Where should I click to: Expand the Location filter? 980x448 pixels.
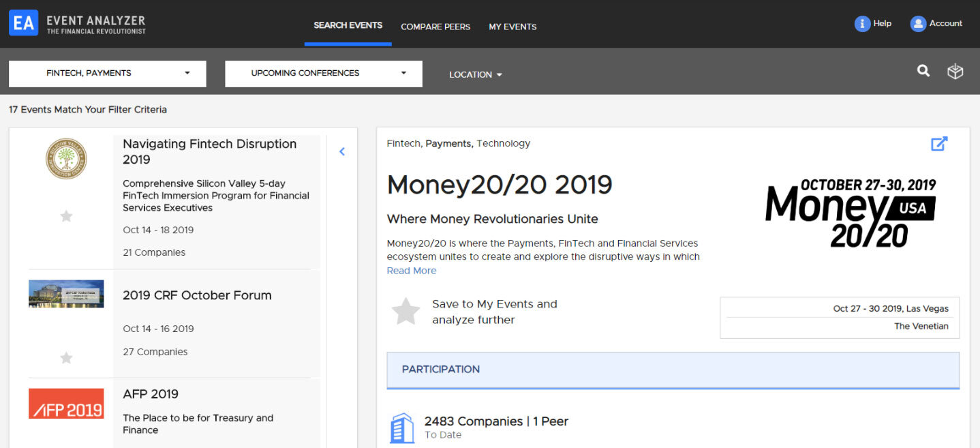476,74
